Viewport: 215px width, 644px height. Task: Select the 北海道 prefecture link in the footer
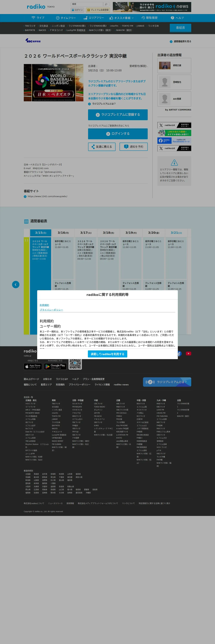tap(28, 474)
